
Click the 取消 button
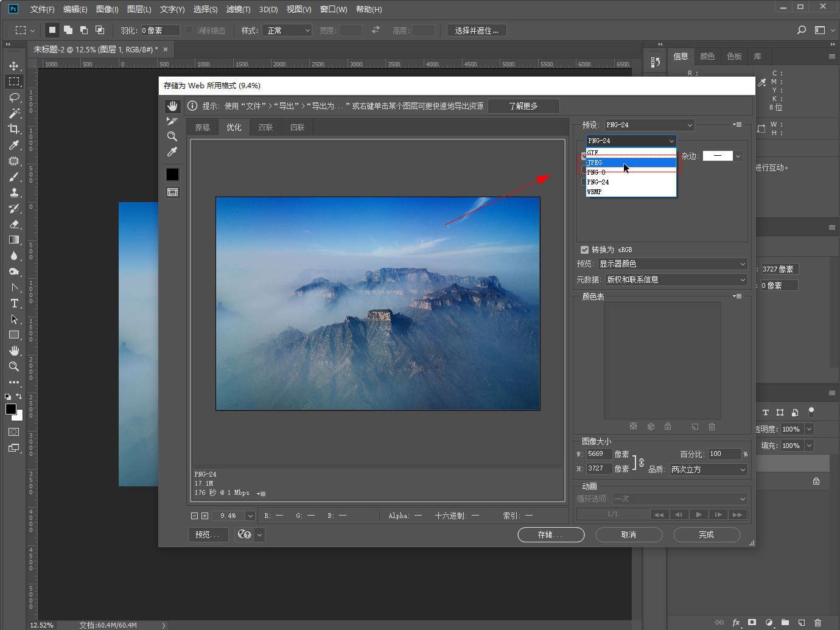tap(628, 534)
